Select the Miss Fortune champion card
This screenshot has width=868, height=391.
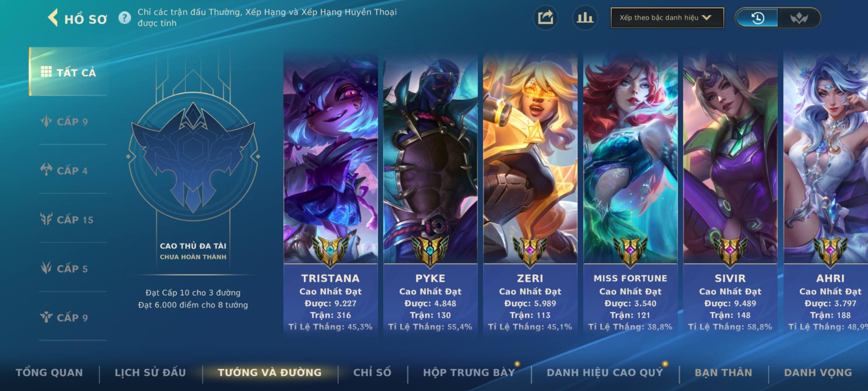[x=630, y=194]
